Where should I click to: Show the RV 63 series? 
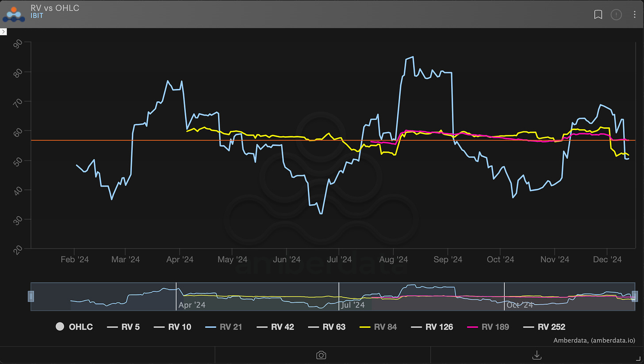326,327
